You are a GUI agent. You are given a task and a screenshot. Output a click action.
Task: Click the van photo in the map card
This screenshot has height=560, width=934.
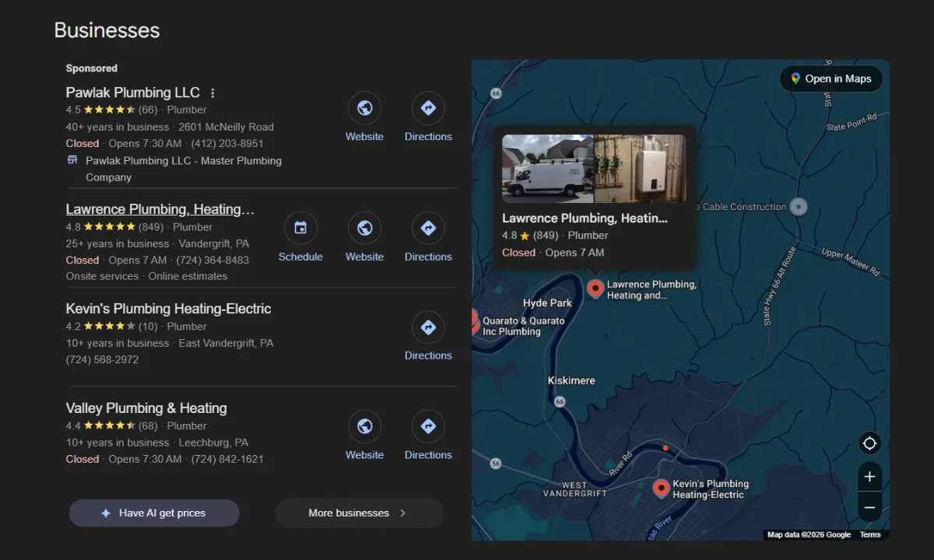coord(548,169)
